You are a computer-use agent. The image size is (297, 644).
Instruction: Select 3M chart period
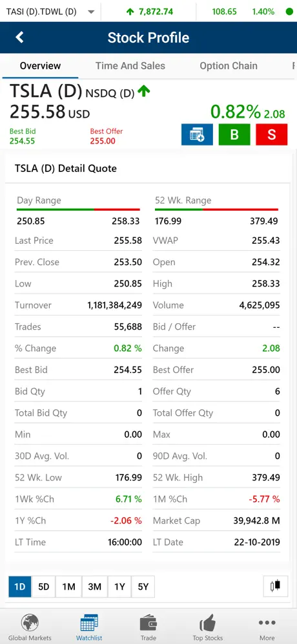[94, 587]
